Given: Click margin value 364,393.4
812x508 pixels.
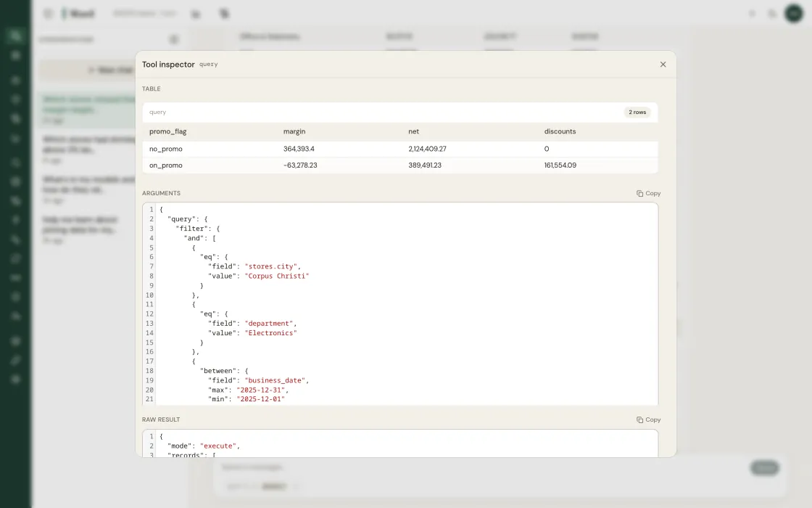Looking at the screenshot, I should pos(299,149).
